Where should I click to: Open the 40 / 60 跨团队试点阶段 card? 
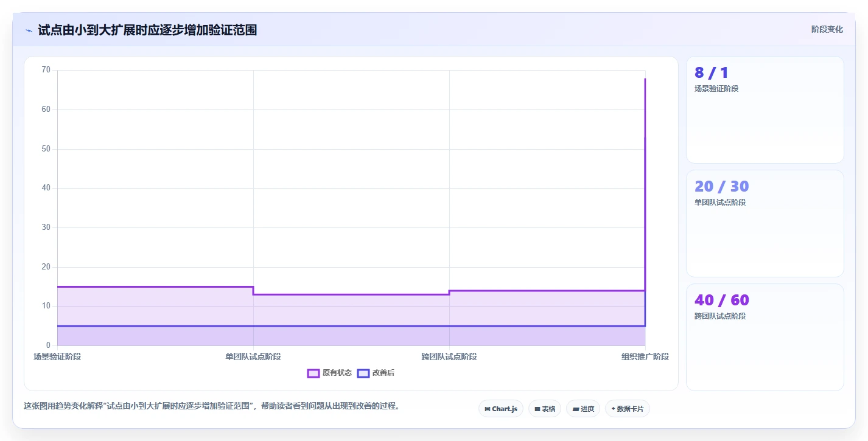(765, 337)
